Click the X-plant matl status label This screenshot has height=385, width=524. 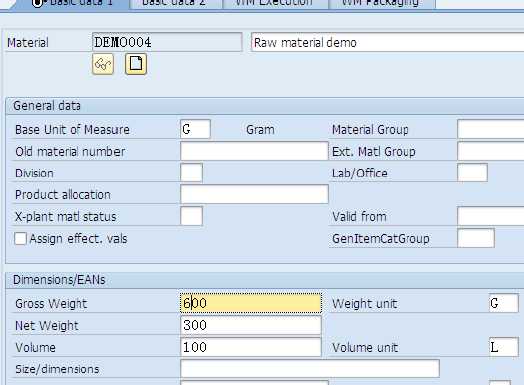click(x=66, y=217)
